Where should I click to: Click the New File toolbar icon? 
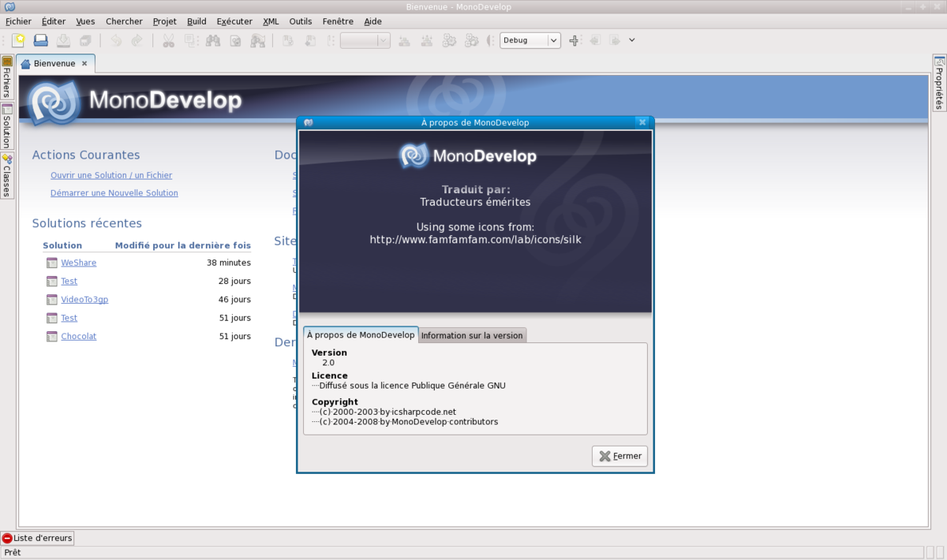pos(18,40)
